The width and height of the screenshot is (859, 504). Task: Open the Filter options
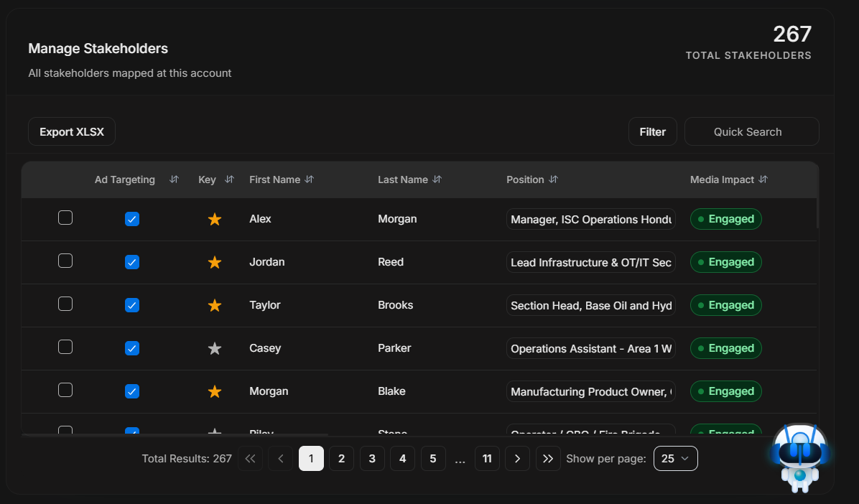[x=652, y=131]
